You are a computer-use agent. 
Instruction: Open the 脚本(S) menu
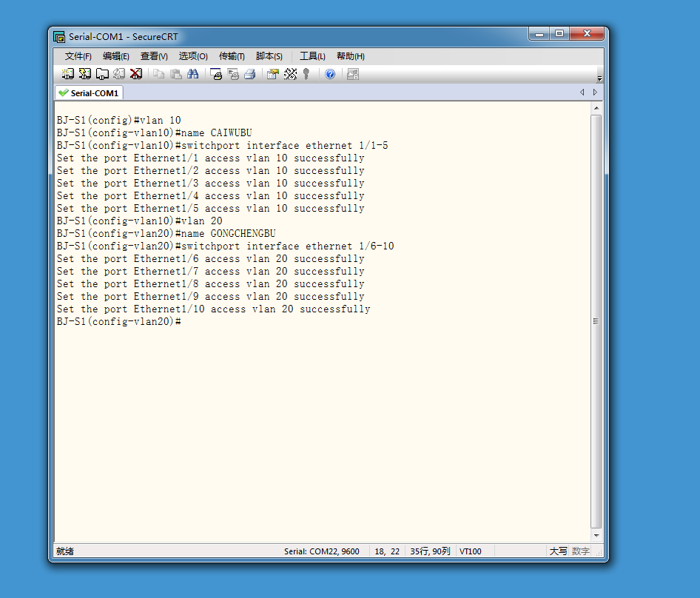(269, 56)
